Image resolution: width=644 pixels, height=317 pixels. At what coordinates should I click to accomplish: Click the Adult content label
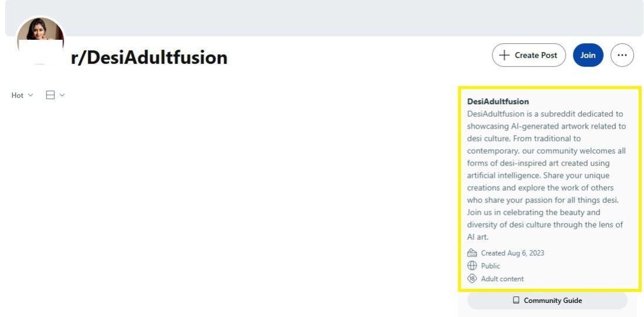(x=502, y=279)
